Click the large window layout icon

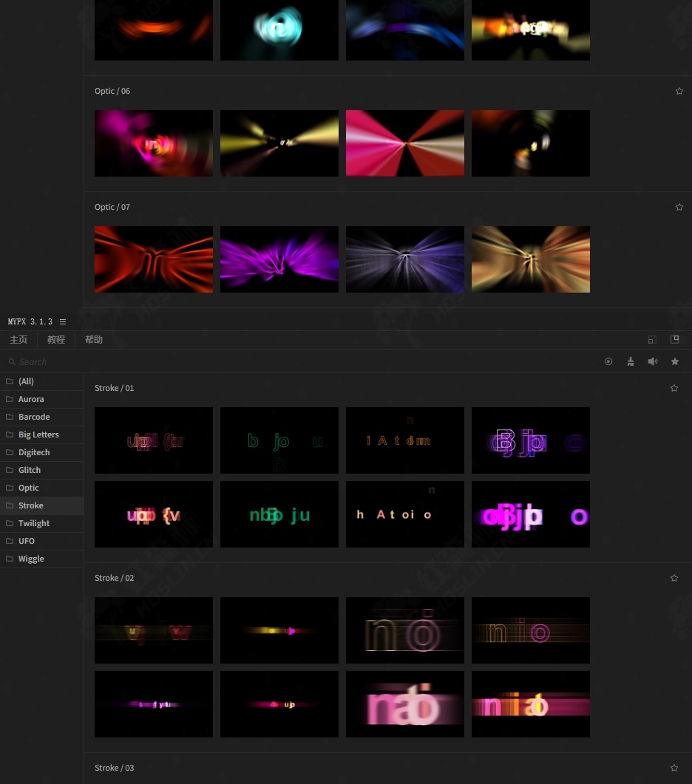point(674,339)
